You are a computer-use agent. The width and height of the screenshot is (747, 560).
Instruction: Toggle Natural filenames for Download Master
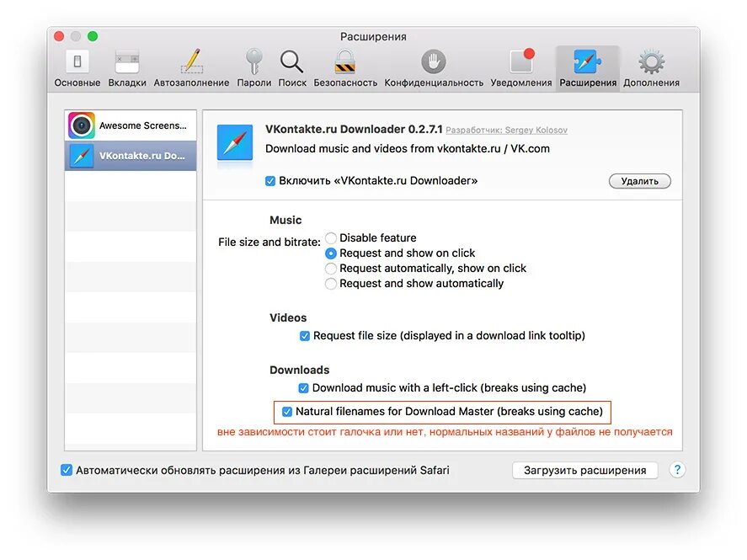287,412
